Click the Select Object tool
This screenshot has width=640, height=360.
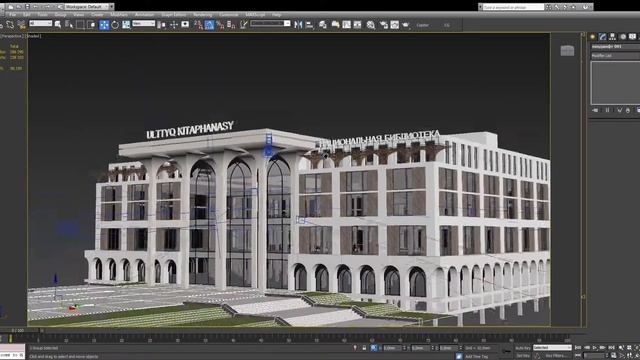point(58,25)
